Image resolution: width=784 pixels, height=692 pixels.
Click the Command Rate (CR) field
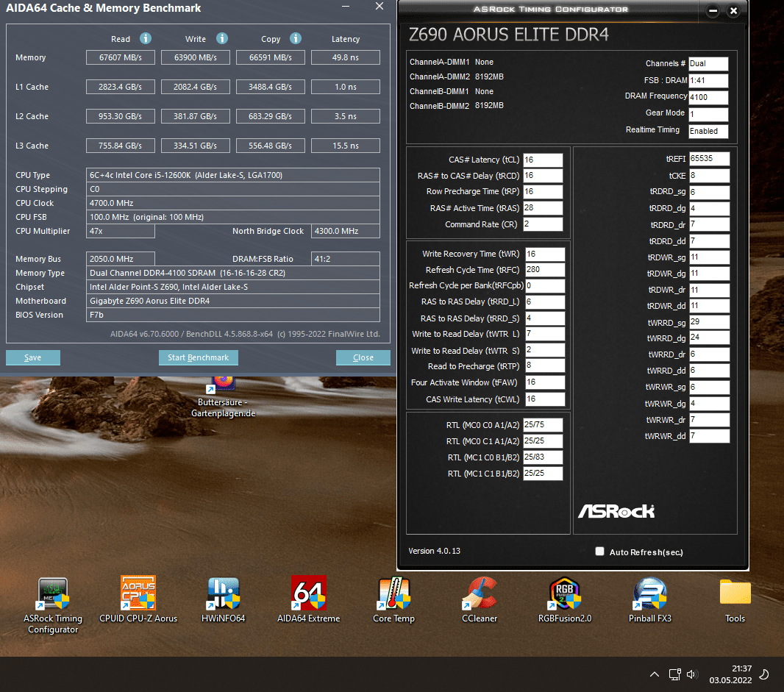coord(543,224)
